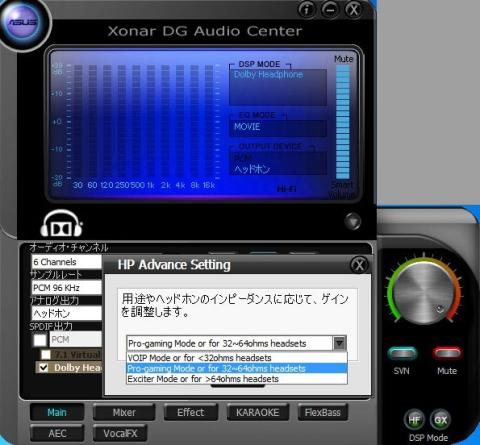Click the ASUS logo orb

pos(23,23)
